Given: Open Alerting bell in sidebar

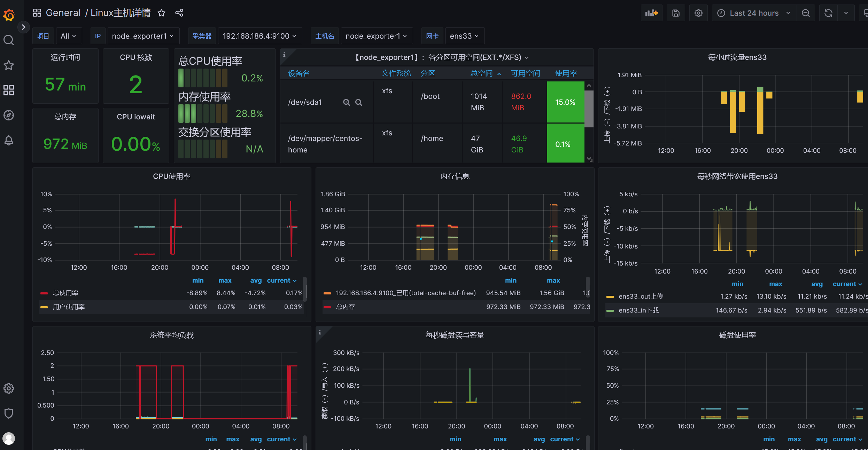Looking at the screenshot, I should [x=9, y=140].
